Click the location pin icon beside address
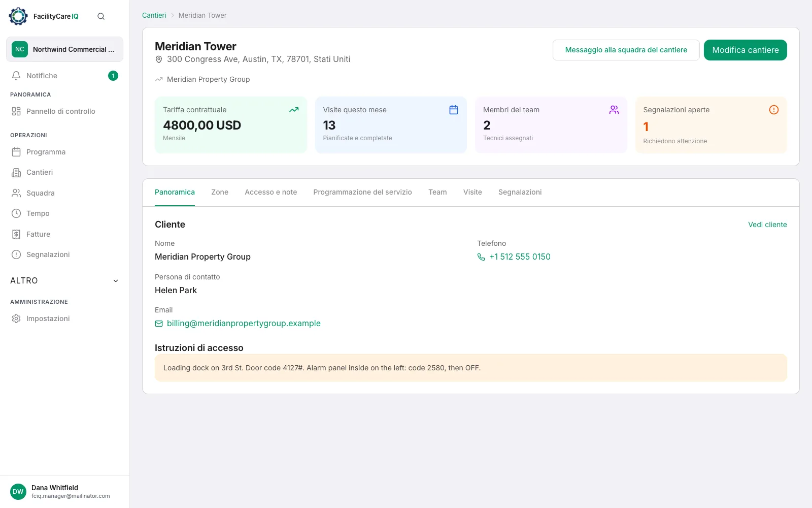Image resolution: width=812 pixels, height=508 pixels. (159, 59)
